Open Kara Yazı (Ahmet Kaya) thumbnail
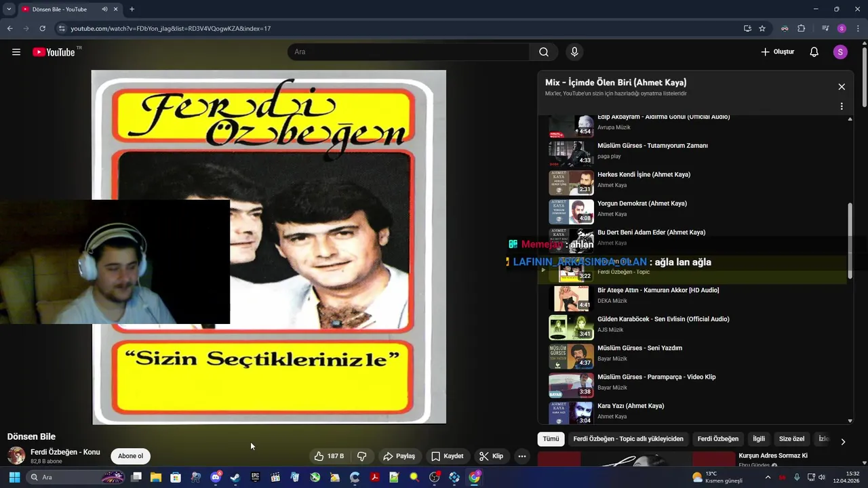This screenshot has height=488, width=868. (571, 413)
